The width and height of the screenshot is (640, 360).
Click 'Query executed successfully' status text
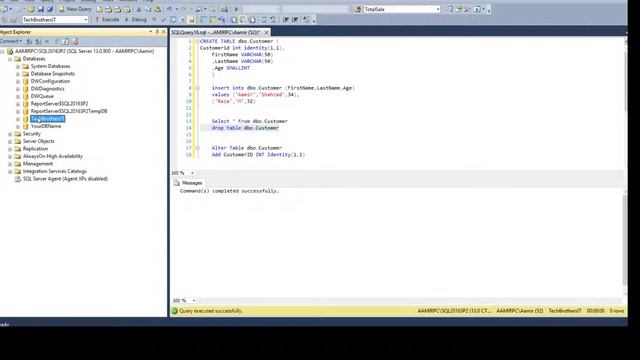click(x=211, y=311)
